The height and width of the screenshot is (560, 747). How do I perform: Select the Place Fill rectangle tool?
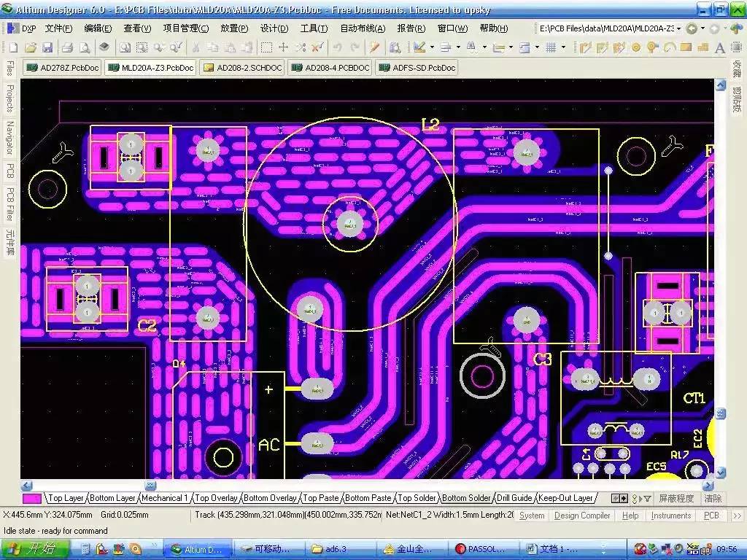(x=686, y=47)
